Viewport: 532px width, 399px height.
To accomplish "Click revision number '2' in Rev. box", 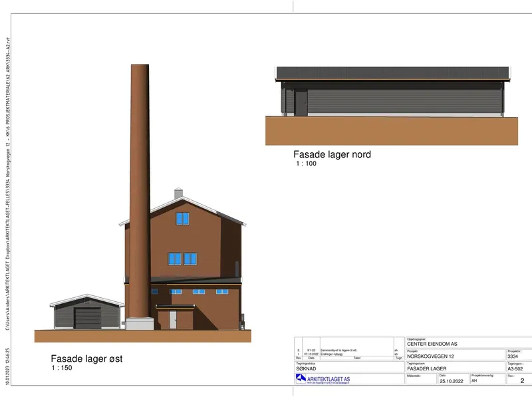I will click(x=522, y=380).
